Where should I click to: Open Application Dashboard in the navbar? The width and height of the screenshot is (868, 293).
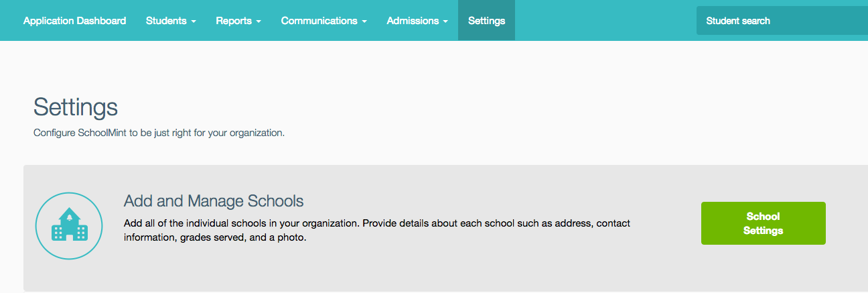pyautogui.click(x=74, y=21)
